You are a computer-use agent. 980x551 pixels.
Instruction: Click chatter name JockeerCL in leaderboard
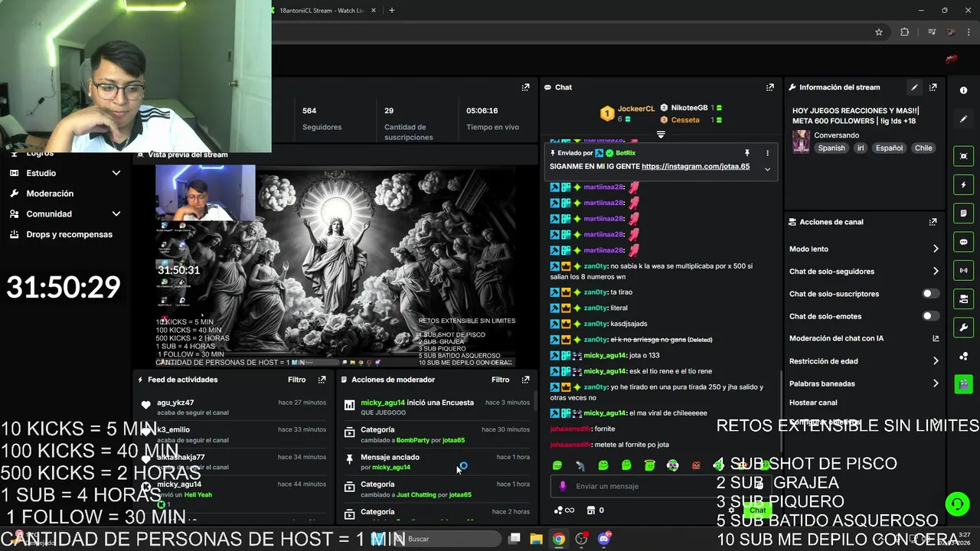coord(636,109)
